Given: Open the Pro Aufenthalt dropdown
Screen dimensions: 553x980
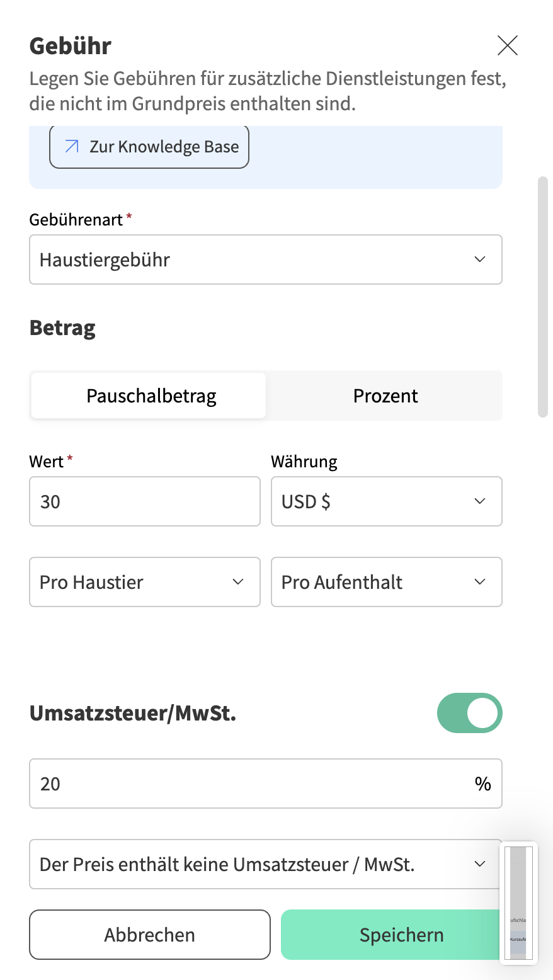Looking at the screenshot, I should point(386,582).
